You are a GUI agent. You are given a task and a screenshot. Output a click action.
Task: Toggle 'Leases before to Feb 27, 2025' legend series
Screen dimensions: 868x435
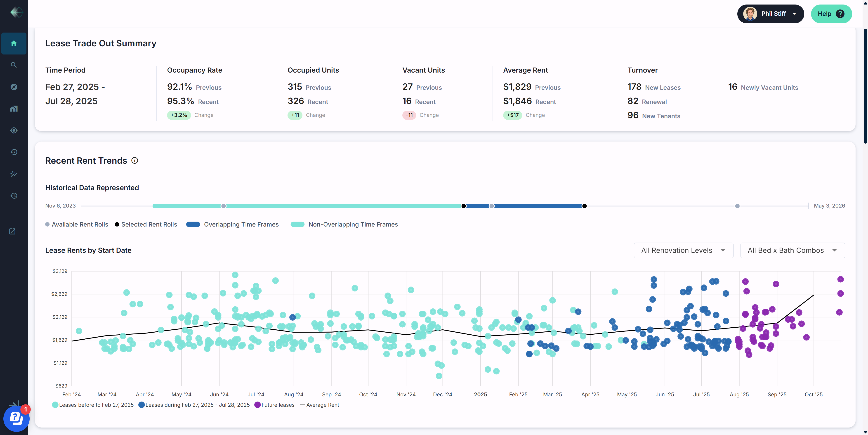point(93,405)
